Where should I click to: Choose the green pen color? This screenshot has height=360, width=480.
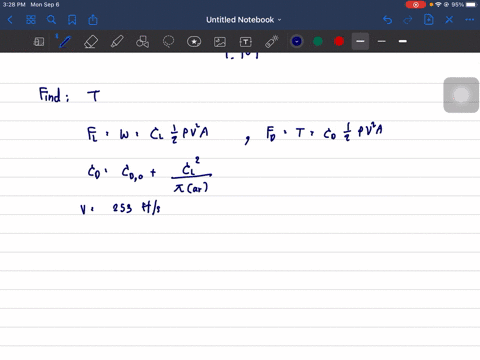pyautogui.click(x=318, y=41)
